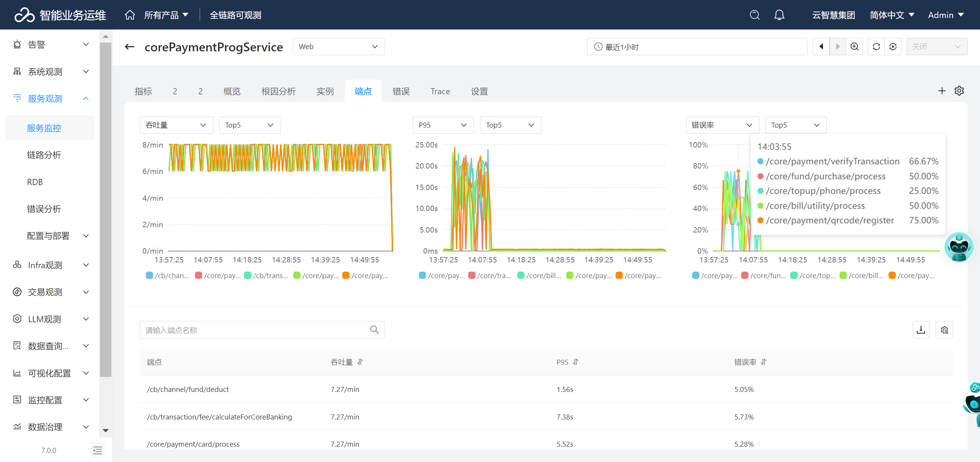Click the back arrow beside corePaymentProgService

(130, 47)
